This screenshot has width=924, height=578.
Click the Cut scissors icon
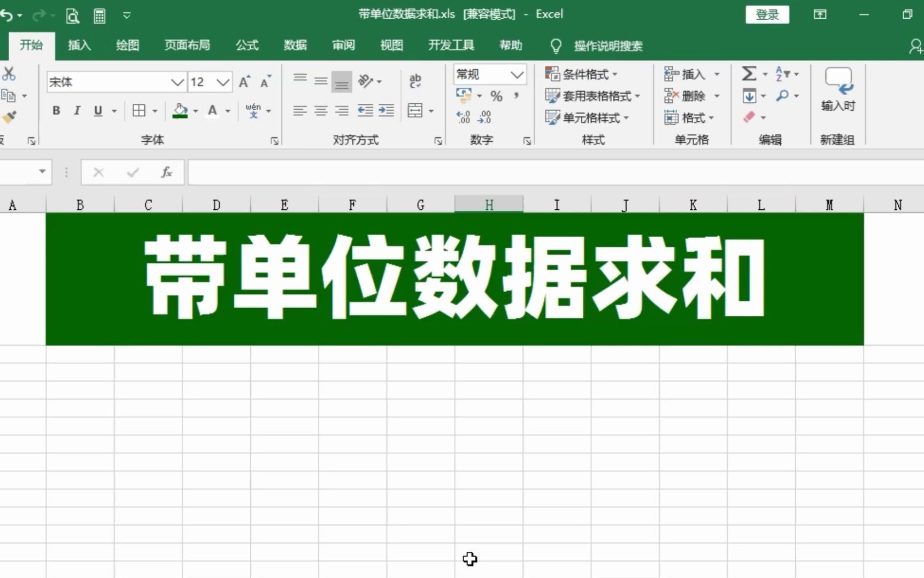coord(8,73)
